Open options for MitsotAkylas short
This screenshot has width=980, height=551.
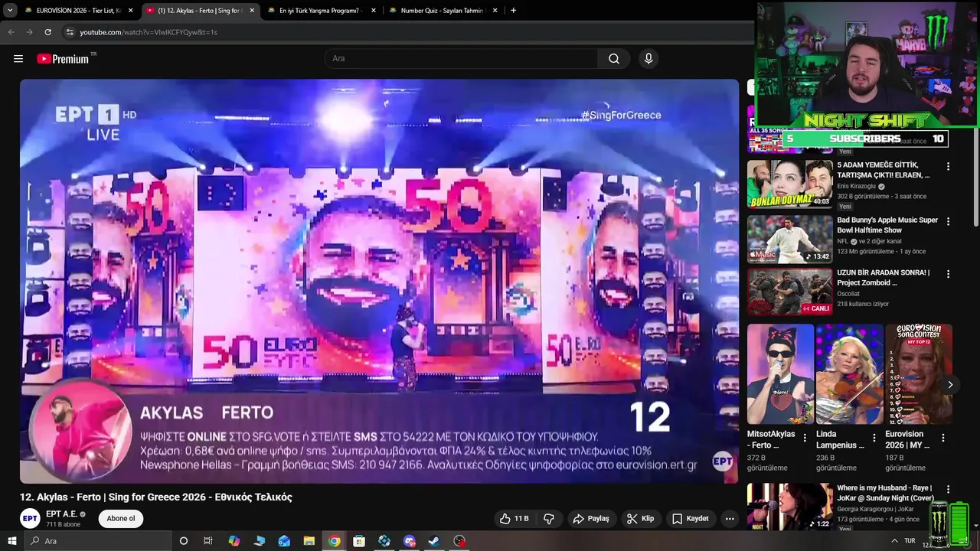click(805, 438)
